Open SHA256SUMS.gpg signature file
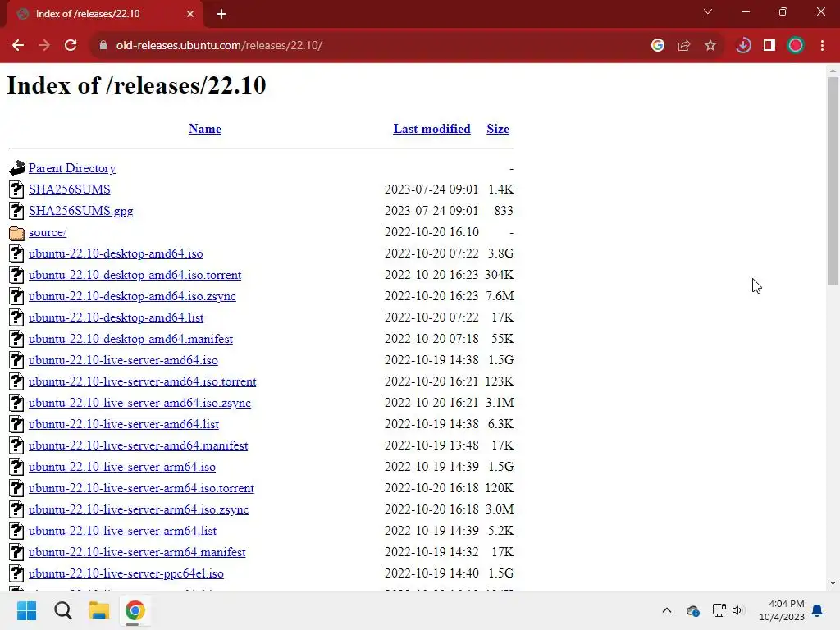The image size is (840, 630). [x=81, y=211]
